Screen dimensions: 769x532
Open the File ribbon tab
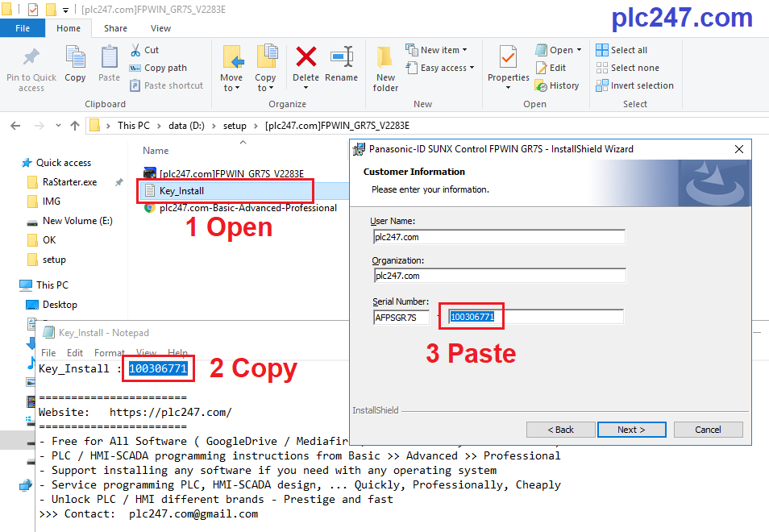[x=23, y=28]
